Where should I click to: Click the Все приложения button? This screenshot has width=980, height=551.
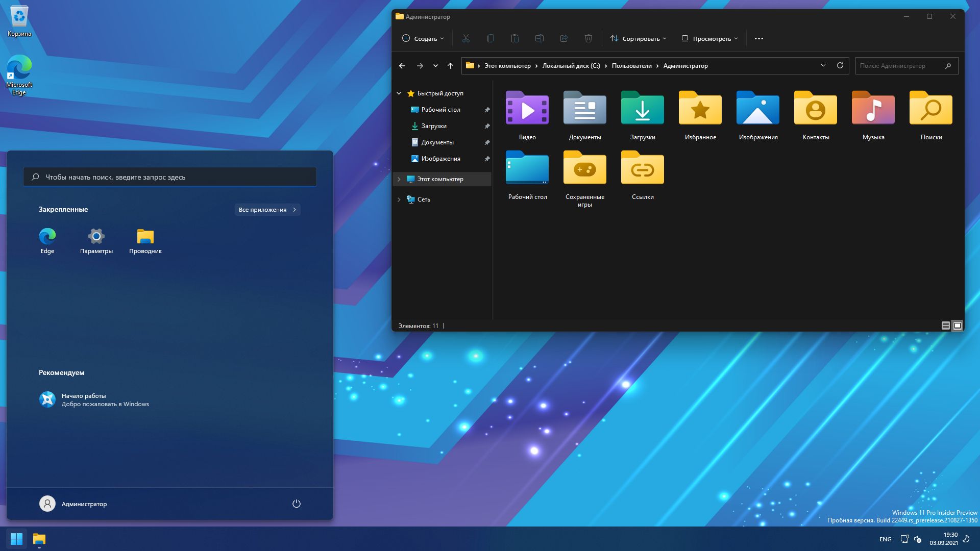point(267,210)
